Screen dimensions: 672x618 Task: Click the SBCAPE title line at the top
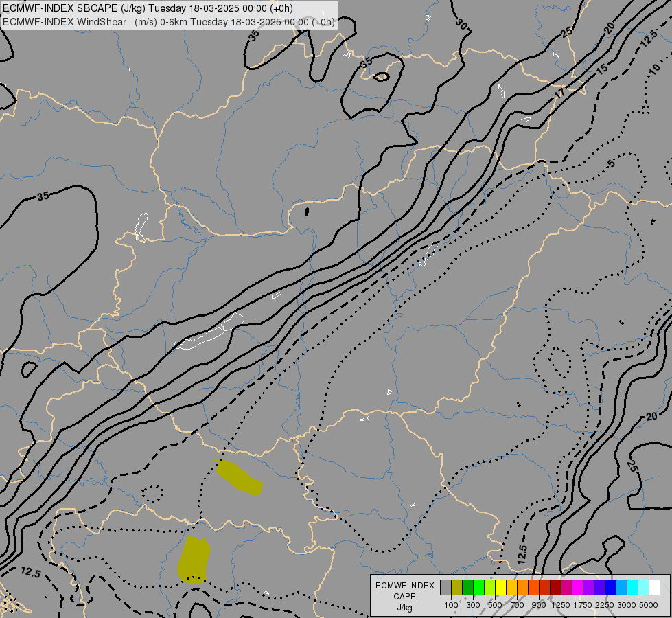pyautogui.click(x=148, y=8)
